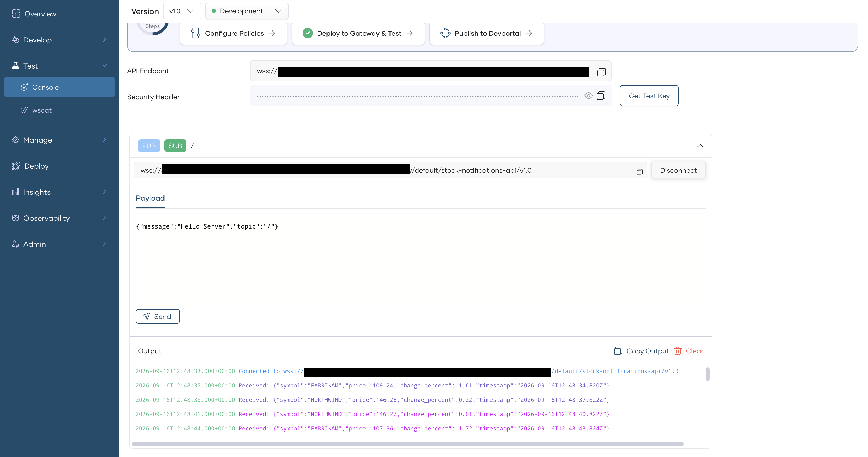Open the Overview page
This screenshot has height=457, width=868.
[x=59, y=14]
